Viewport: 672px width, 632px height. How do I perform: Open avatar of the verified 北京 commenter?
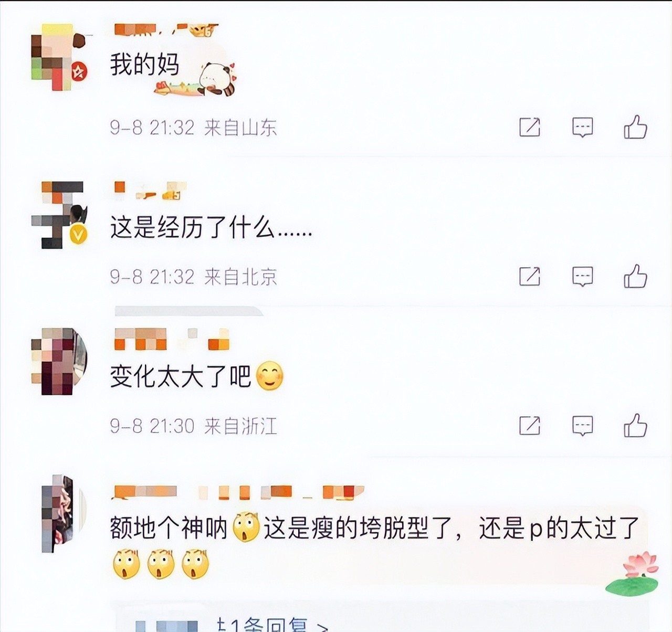[59, 214]
